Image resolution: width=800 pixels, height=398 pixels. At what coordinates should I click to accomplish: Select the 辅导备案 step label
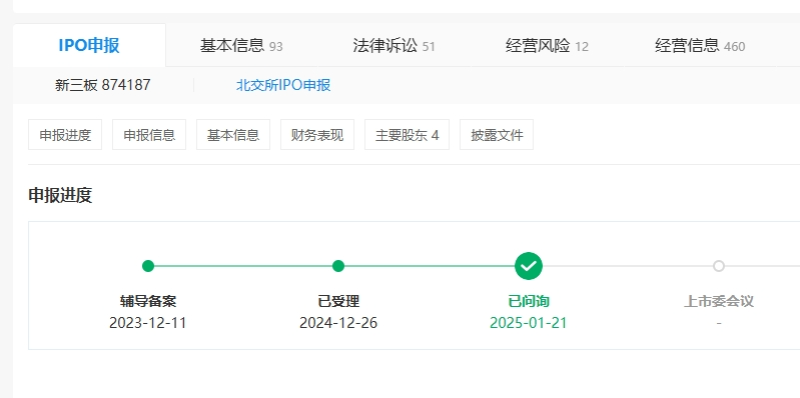[x=148, y=301]
